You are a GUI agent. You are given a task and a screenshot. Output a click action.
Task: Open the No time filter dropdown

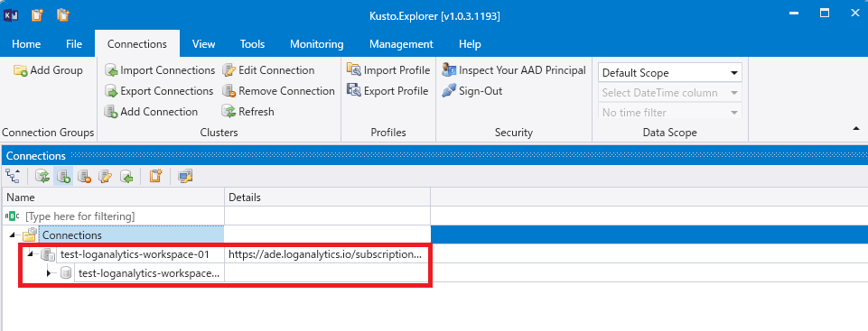tap(670, 113)
